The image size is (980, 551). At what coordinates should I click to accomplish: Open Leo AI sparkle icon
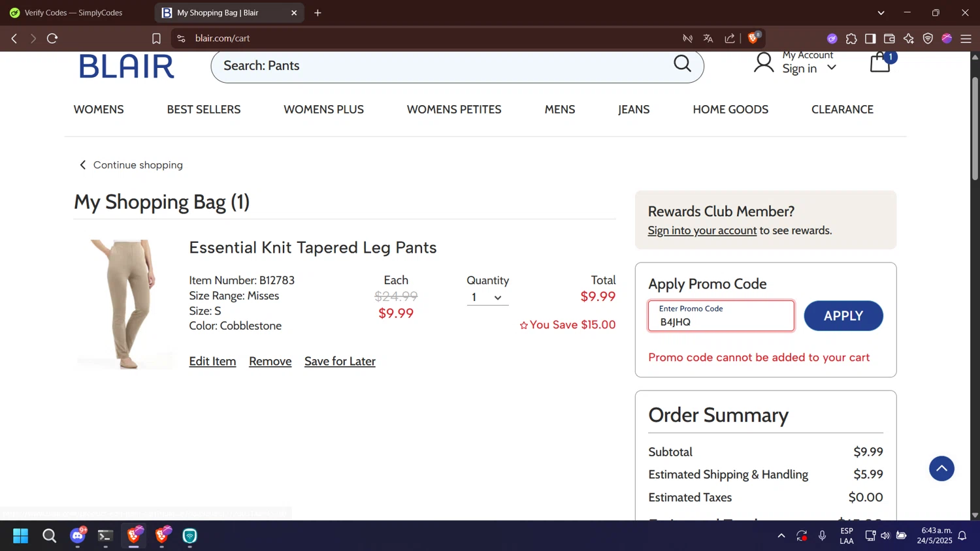point(909,39)
